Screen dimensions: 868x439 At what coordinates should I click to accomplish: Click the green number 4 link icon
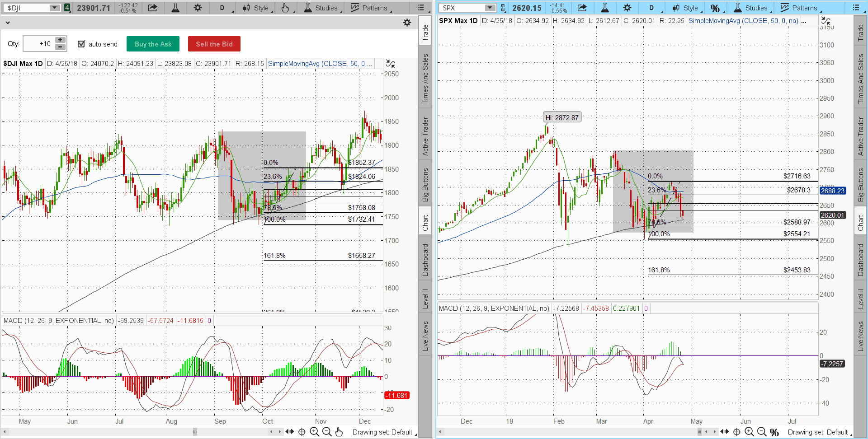[67, 8]
